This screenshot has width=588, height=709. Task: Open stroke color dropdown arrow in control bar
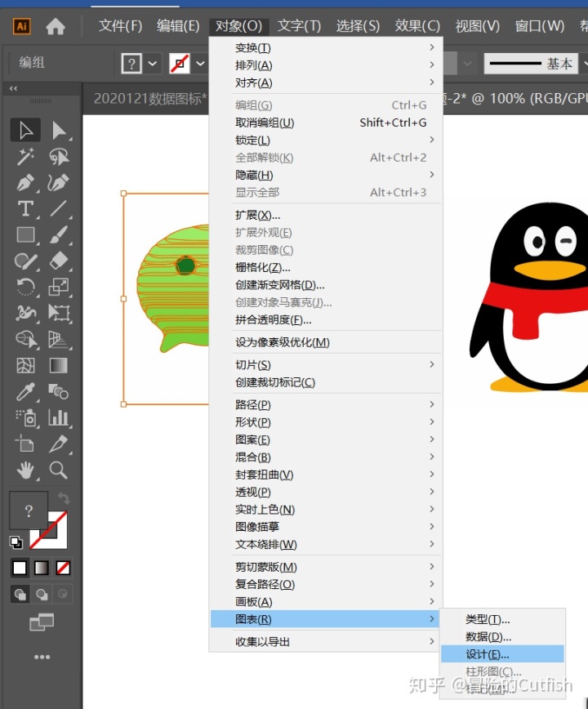200,64
